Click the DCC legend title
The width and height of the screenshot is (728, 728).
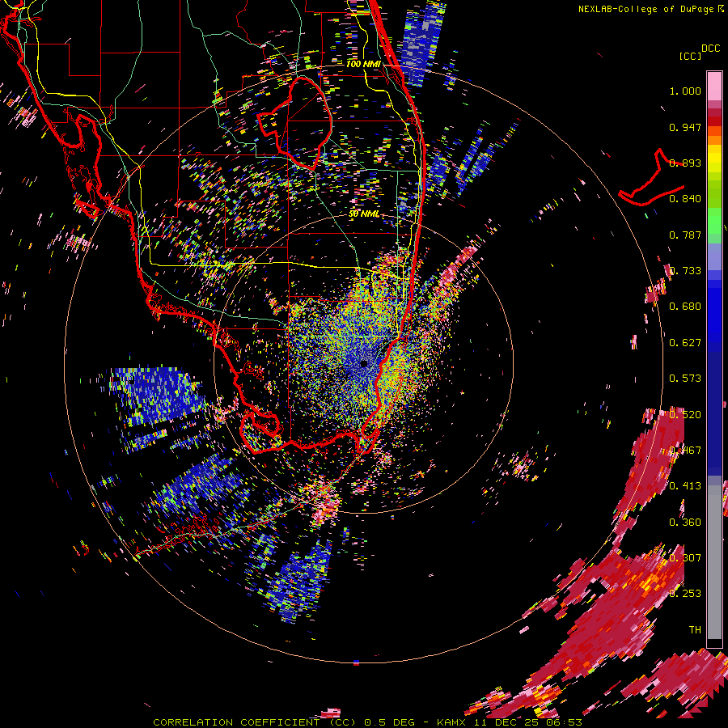click(x=710, y=49)
